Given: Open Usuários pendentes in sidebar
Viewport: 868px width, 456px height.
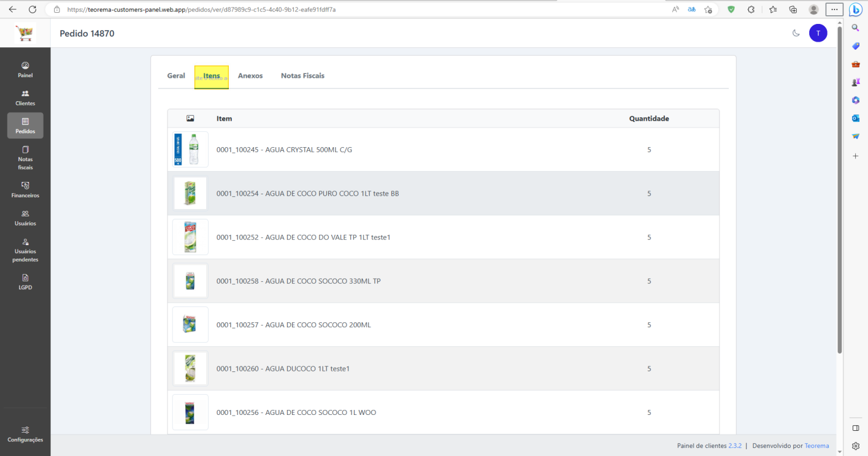Looking at the screenshot, I should point(25,250).
